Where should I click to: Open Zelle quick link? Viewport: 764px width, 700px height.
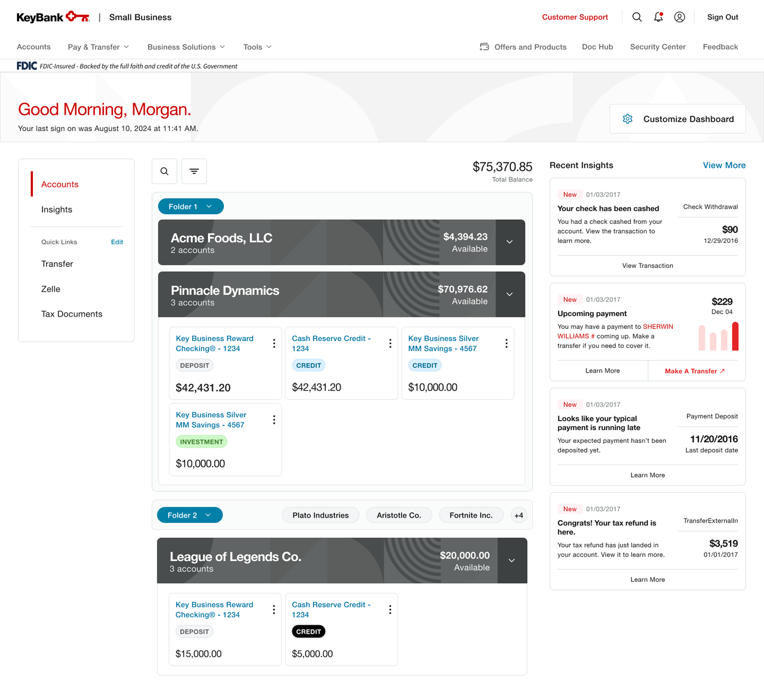coord(51,289)
